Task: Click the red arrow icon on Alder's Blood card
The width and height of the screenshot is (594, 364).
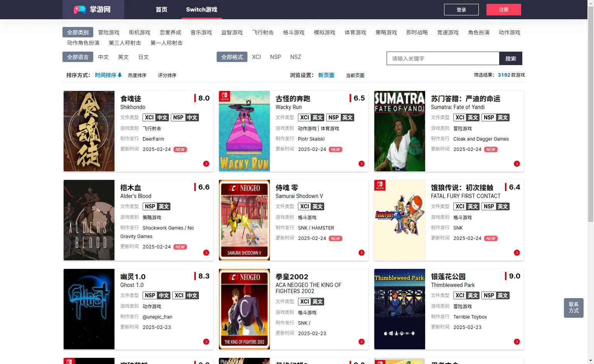Action: click(206, 253)
